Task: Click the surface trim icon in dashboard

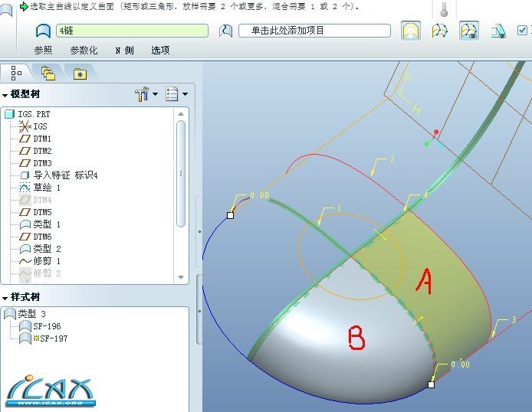Action: point(498,31)
